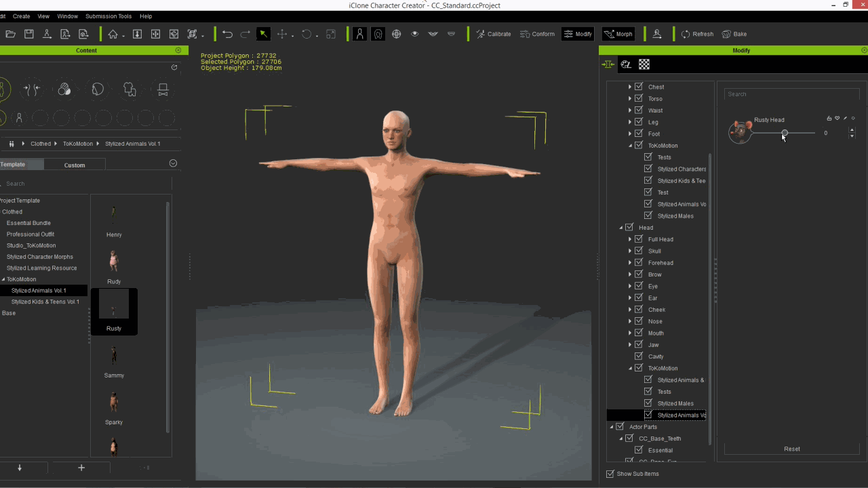Screen dimensions: 868x488
Task: Expand the Mouth tree node
Action: click(x=630, y=333)
